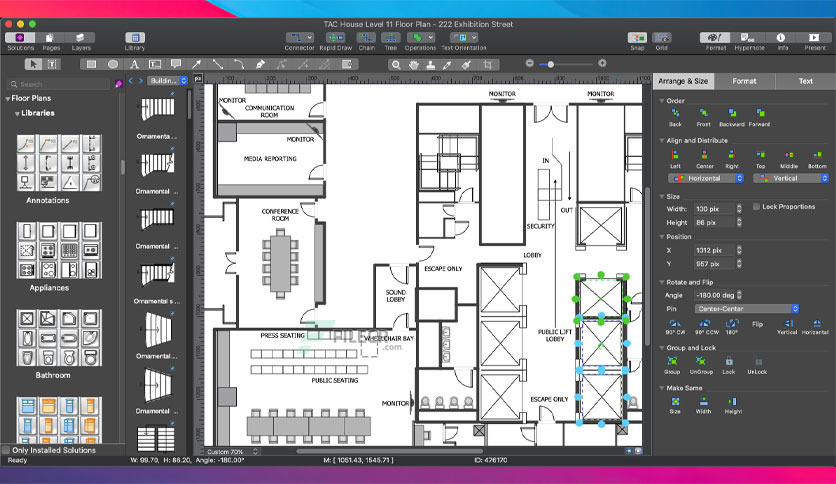Click the zoom out minus button

point(529,63)
